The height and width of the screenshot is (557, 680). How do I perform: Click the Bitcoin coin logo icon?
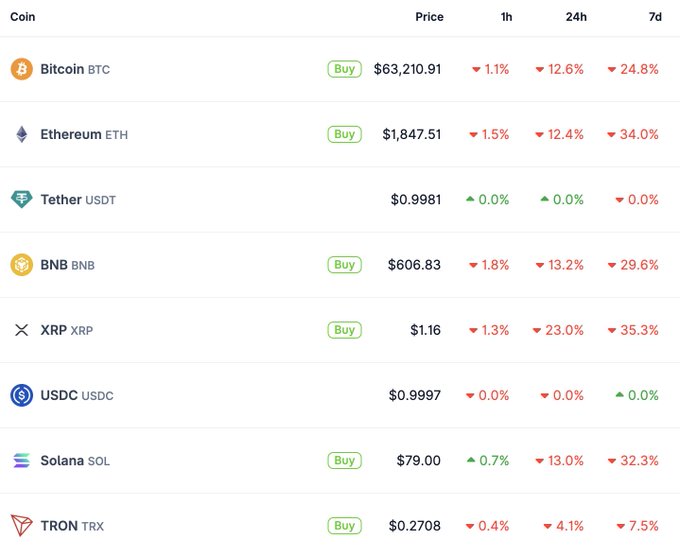pos(21,69)
